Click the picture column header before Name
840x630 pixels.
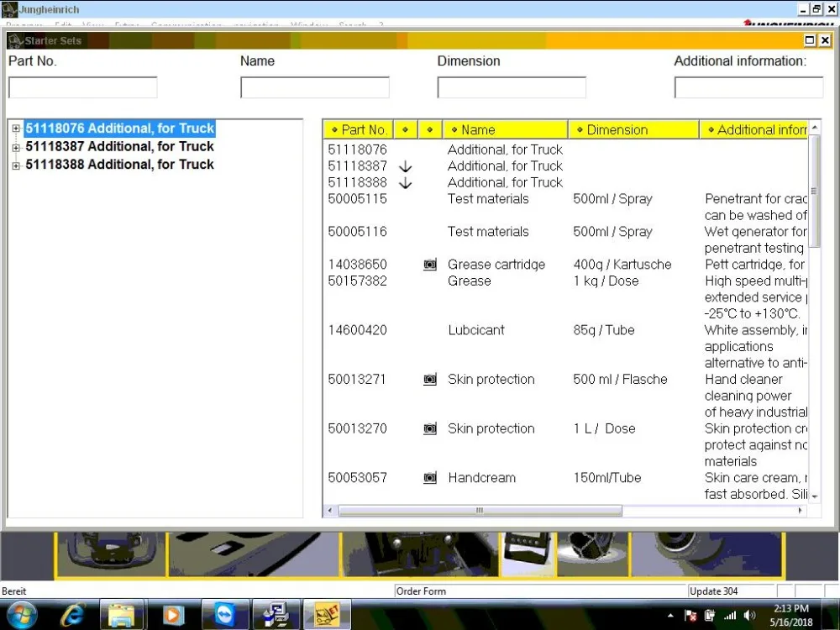click(429, 129)
